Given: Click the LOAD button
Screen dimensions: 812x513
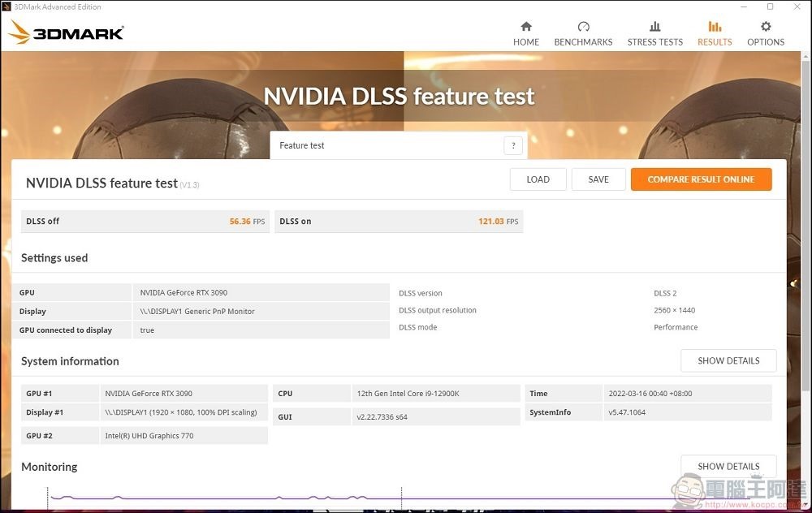Looking at the screenshot, I should [538, 179].
